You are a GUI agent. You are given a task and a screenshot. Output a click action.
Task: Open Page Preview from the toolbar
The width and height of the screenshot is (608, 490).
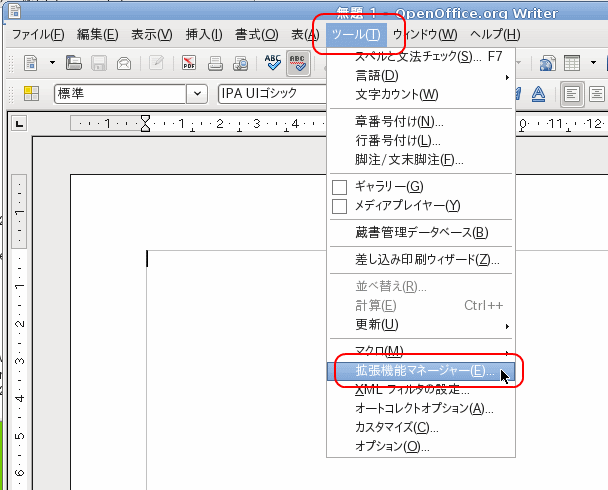pos(240,64)
